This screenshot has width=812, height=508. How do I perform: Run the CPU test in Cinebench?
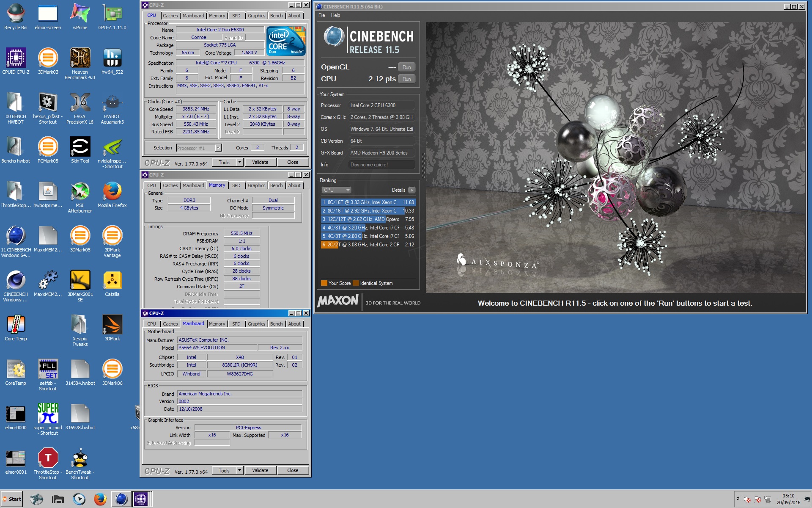point(406,79)
